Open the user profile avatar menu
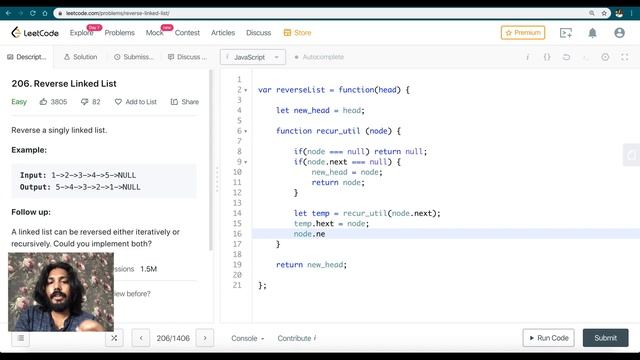The image size is (640, 360). coord(619,33)
